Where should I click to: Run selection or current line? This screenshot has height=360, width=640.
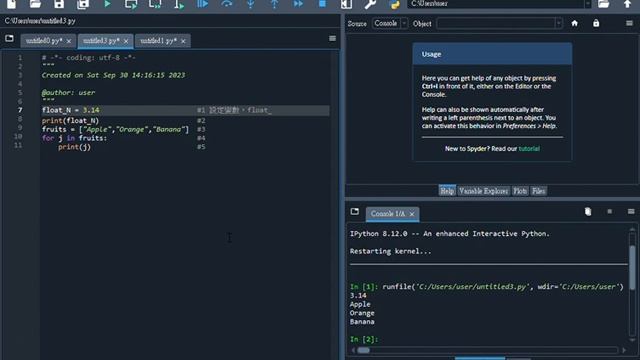[179, 4]
